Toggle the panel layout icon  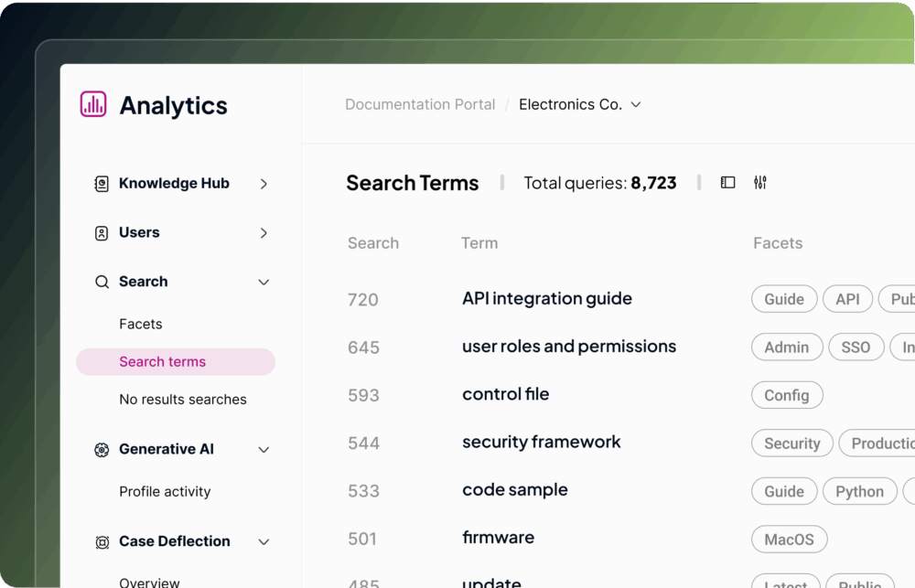[727, 183]
